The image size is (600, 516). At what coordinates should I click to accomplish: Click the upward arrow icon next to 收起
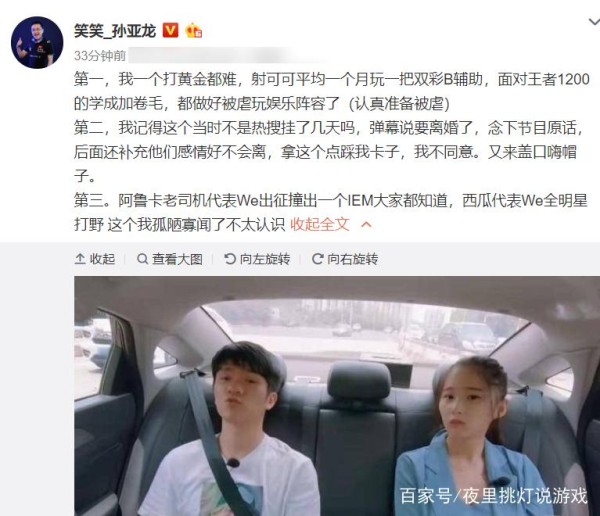pos(80,259)
